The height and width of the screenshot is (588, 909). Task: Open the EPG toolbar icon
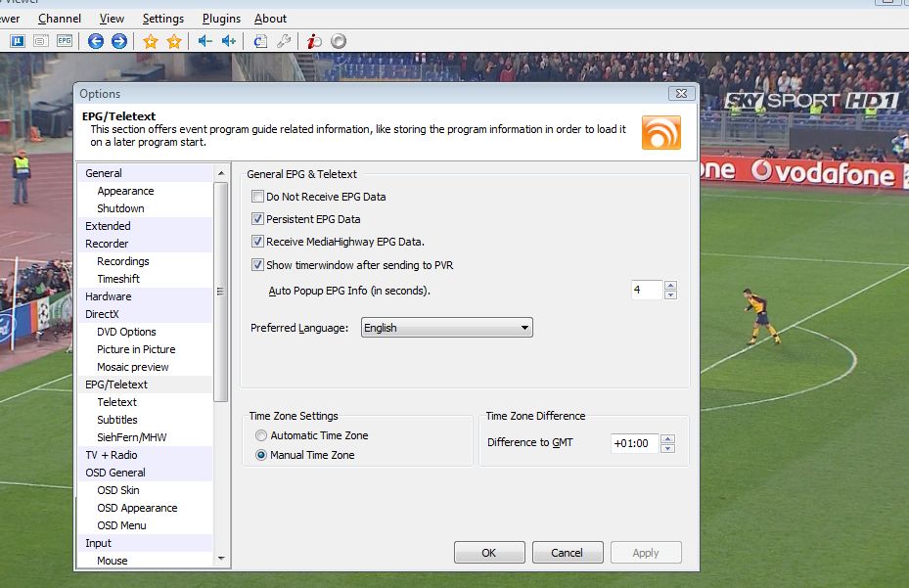point(65,41)
